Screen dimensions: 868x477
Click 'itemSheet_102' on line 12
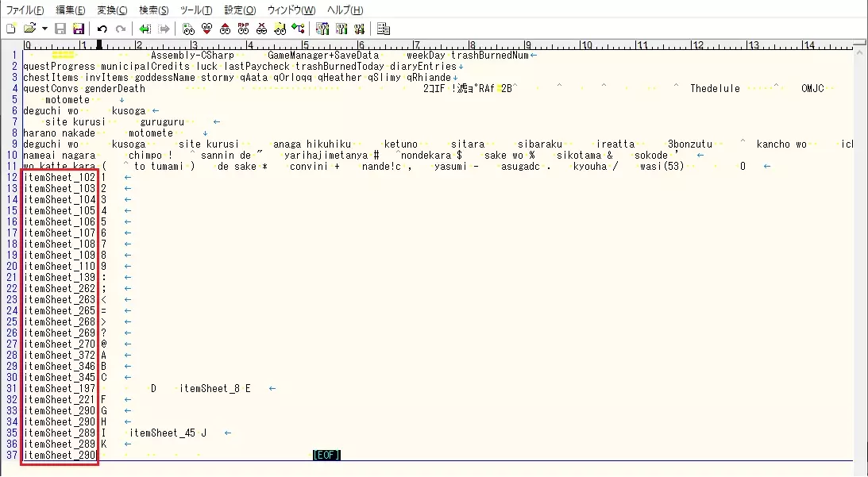(x=60, y=177)
